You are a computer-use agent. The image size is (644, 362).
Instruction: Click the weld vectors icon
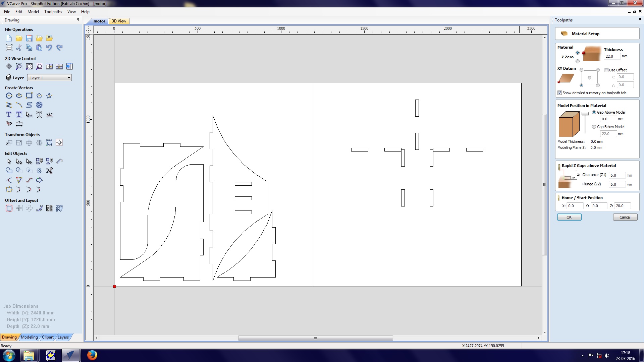pyautogui.click(x=9, y=171)
